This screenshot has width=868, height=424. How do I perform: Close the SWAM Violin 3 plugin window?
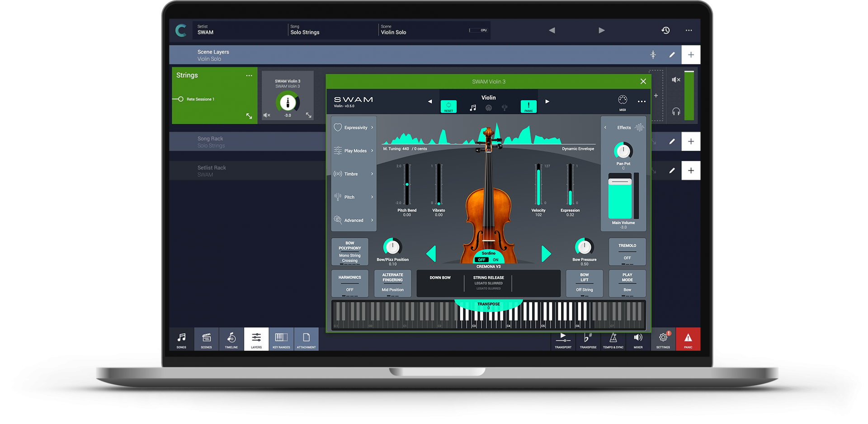(x=643, y=81)
